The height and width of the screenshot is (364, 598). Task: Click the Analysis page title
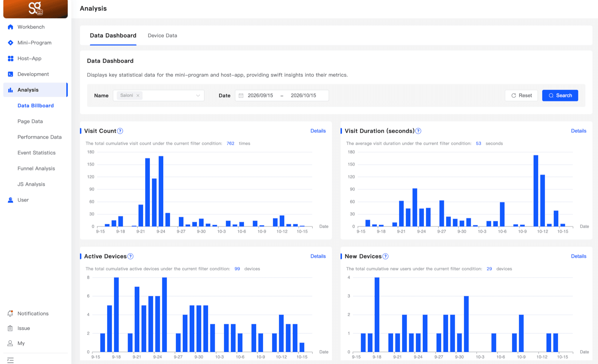(x=93, y=9)
